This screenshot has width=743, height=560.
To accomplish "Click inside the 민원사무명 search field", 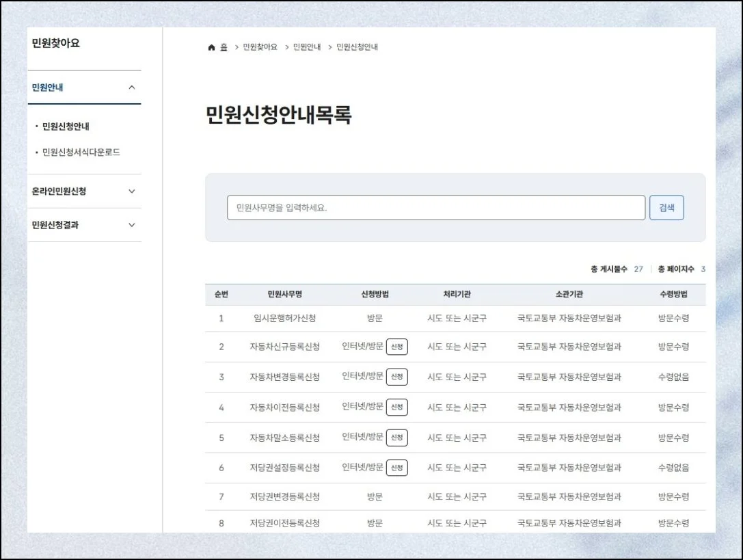I will point(437,208).
